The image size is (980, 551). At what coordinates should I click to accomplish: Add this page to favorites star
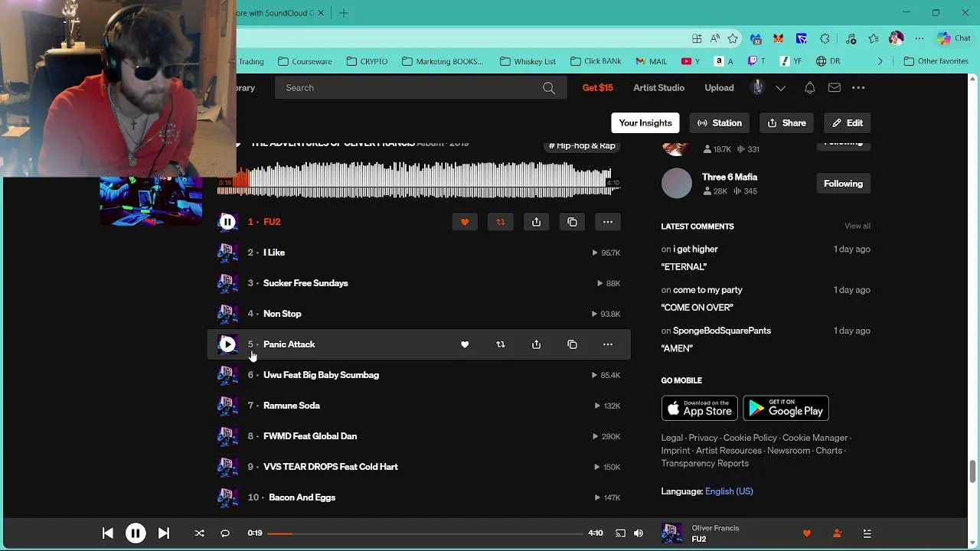click(733, 38)
